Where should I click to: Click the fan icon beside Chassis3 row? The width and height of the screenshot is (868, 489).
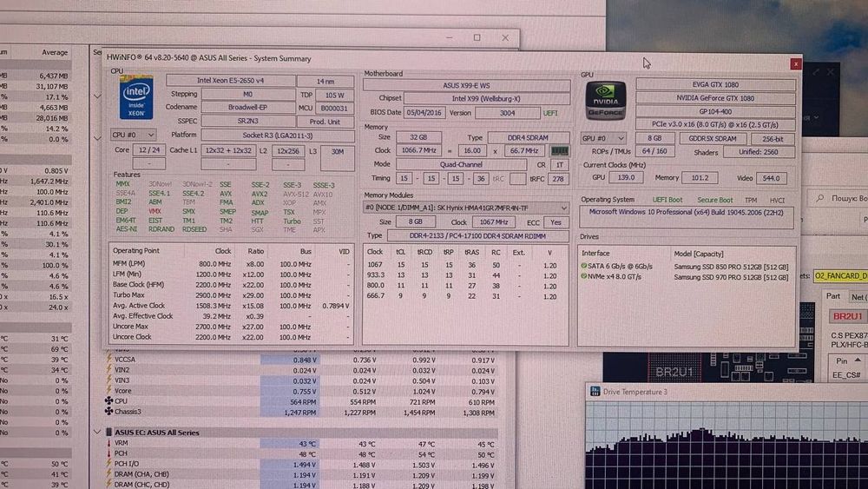pos(109,412)
